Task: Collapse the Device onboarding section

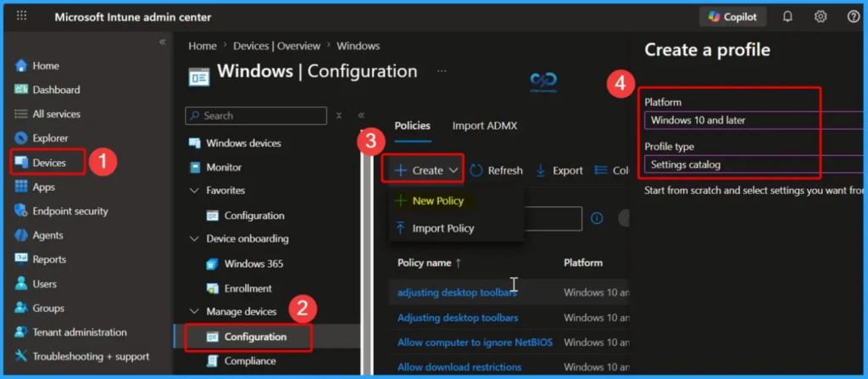Action: click(194, 239)
